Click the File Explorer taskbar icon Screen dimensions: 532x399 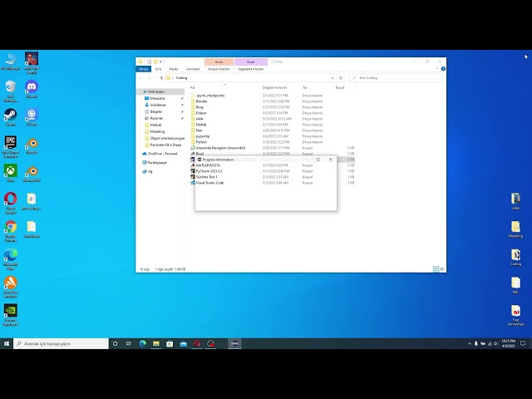(156, 343)
